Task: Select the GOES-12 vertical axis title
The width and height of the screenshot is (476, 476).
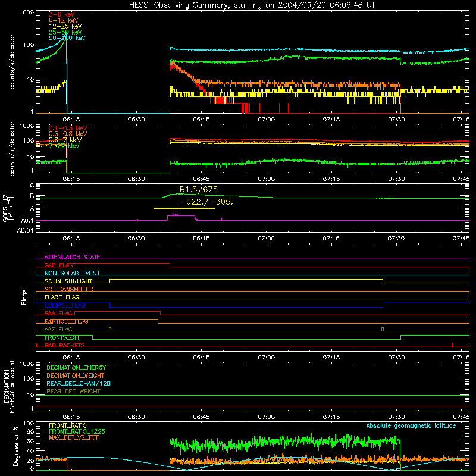Action: click(x=8, y=208)
